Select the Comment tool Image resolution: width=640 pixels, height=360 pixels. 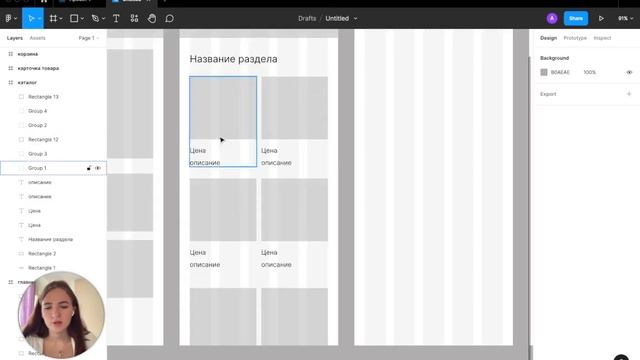(169, 18)
